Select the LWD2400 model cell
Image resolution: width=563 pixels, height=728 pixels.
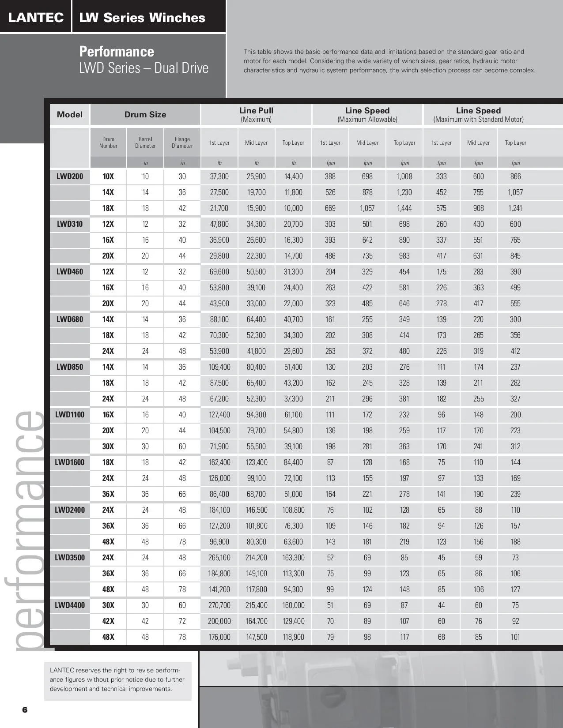coord(70,510)
